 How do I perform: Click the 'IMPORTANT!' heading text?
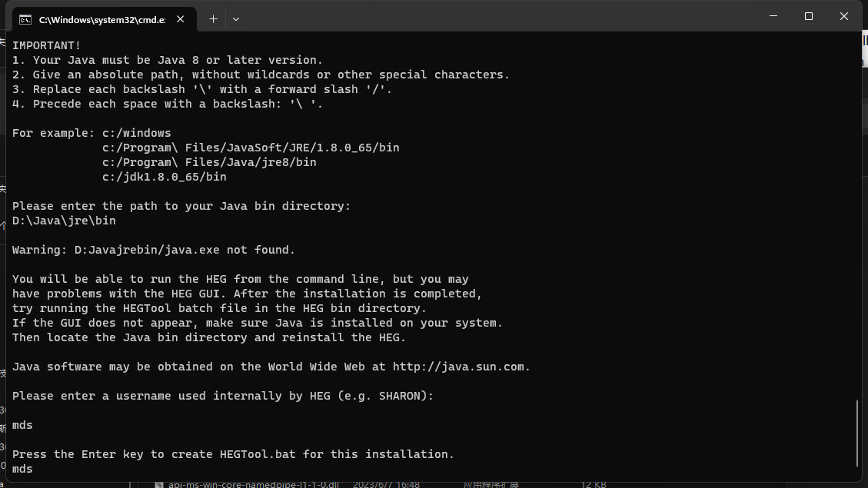[x=46, y=45]
